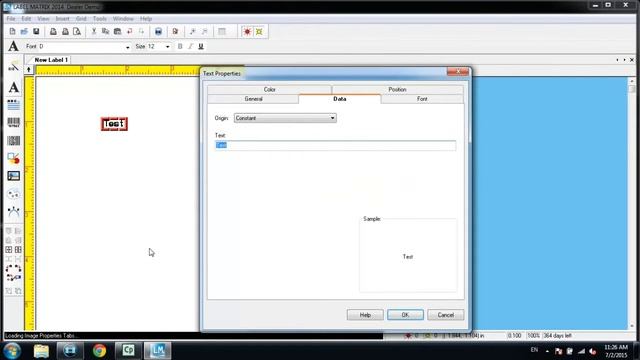Viewport: 640px width, 360px height.
Task: Select the paragraph text tool in toolbox
Action: click(x=13, y=105)
